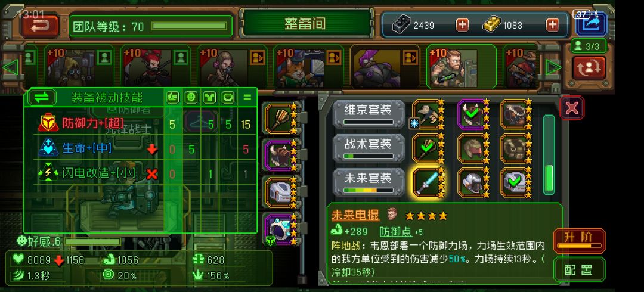Click the red team swap button
644x292 pixels.
[x=589, y=68]
